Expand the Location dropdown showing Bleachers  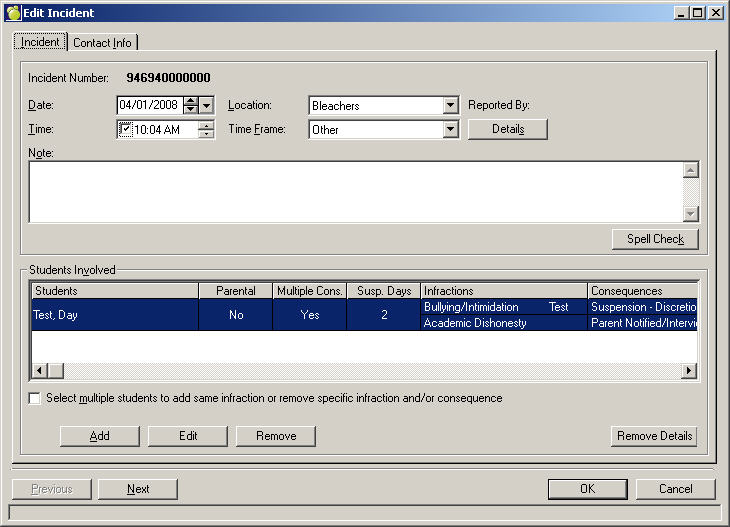[x=450, y=105]
